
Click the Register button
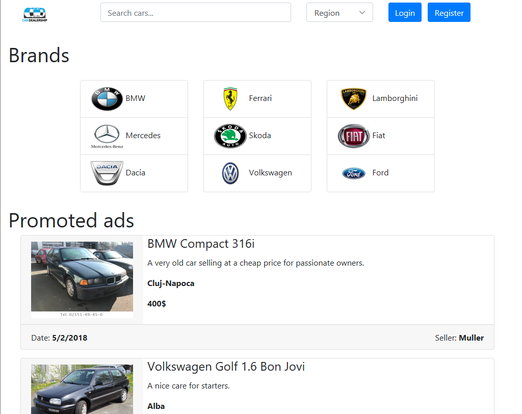click(x=449, y=13)
